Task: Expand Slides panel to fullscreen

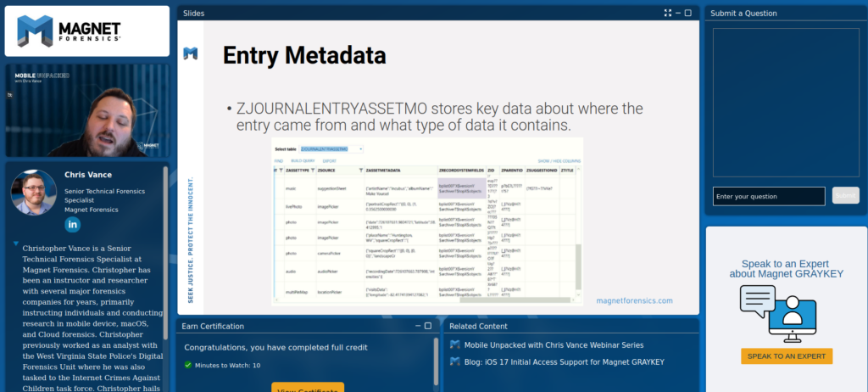Action: click(x=668, y=13)
